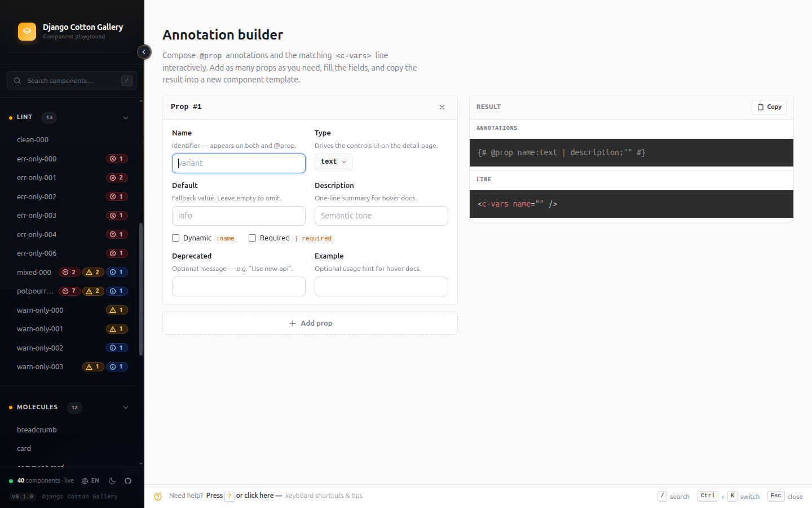Click the v0.1.0 version label
Screen dimensions: 812x508
pos(23,497)
